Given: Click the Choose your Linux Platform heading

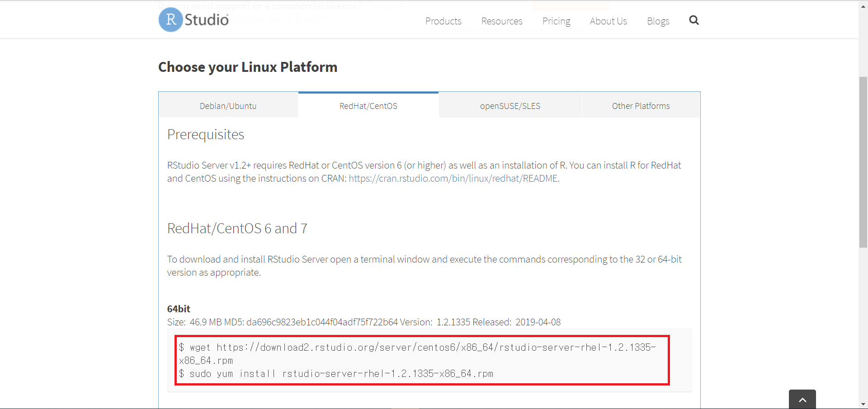Looking at the screenshot, I should [248, 67].
